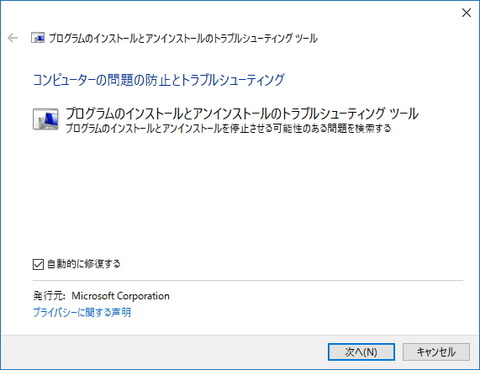Select the large program install troubleshooter icon
480x370 pixels.
(46, 119)
